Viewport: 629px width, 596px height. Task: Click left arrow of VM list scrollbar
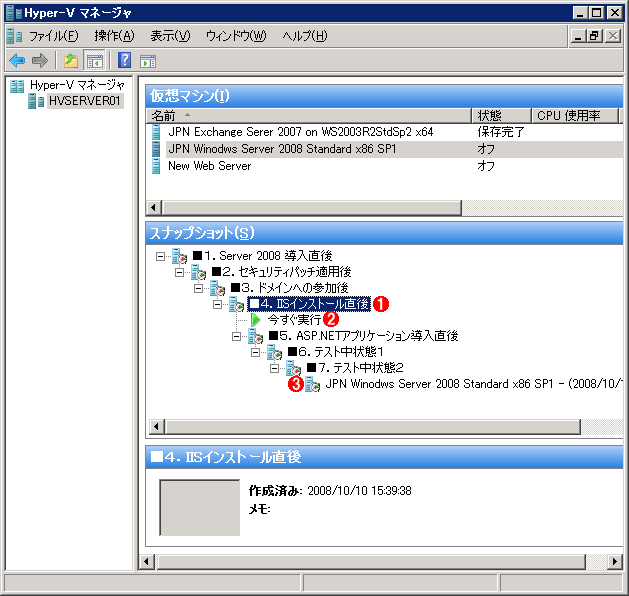(153, 208)
